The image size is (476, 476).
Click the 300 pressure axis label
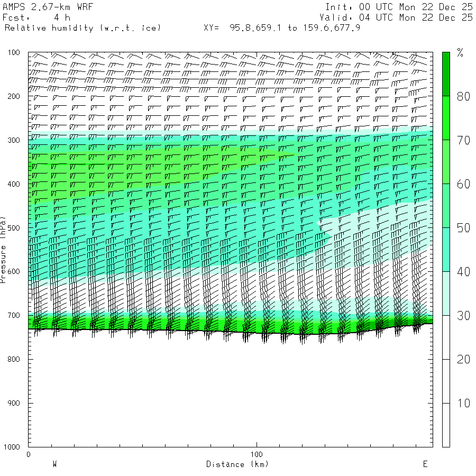[14, 140]
